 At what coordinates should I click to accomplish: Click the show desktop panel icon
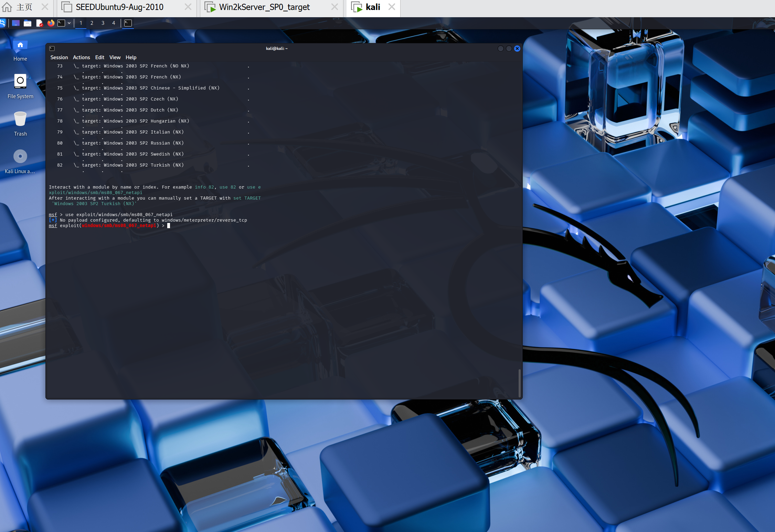tap(16, 23)
